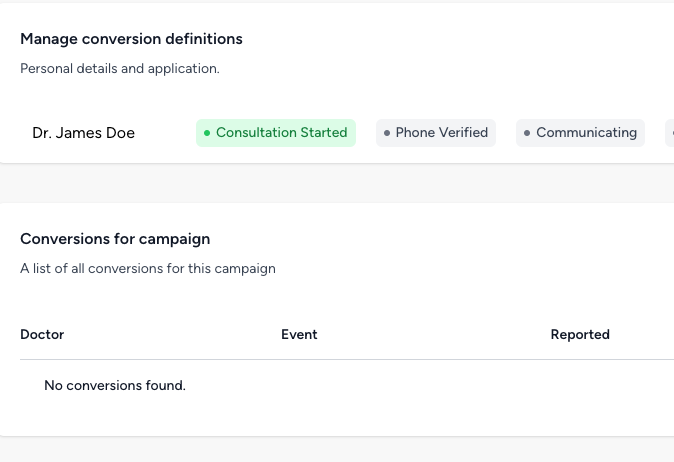Sort by the Doctor column header

pos(42,335)
